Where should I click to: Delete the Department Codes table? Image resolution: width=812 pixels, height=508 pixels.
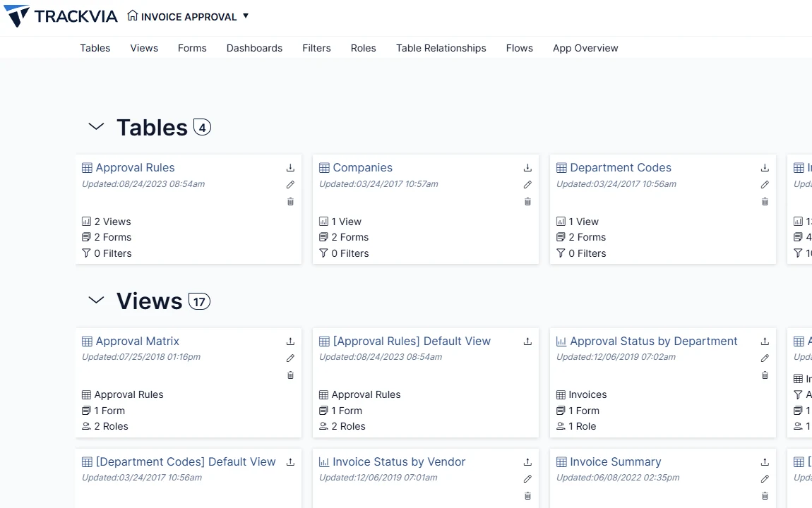pos(765,202)
